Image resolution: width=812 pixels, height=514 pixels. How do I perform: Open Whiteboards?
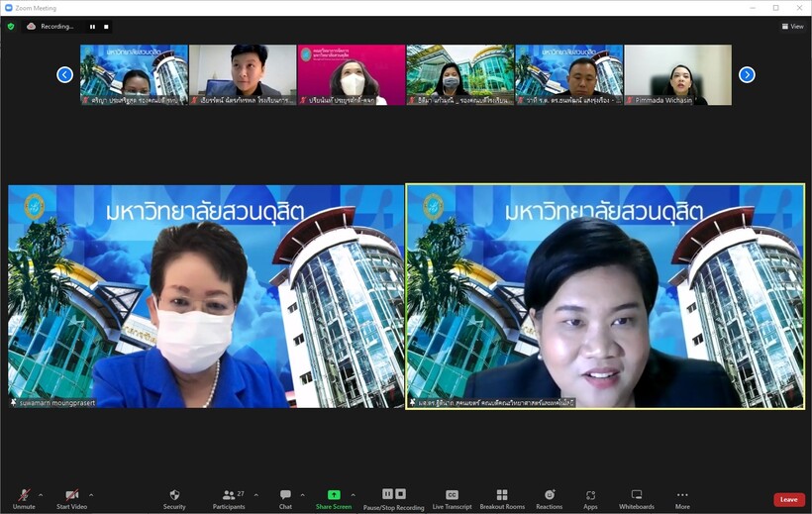pos(637,499)
